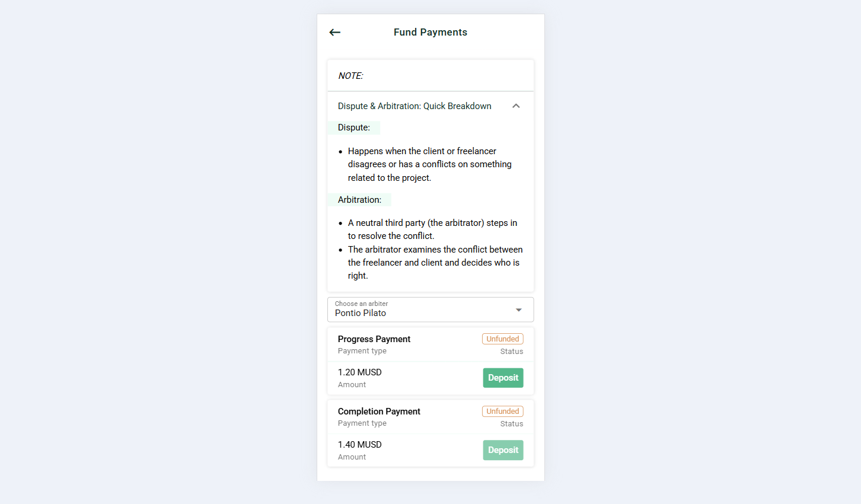Click the highlighted Dispute: heading
The height and width of the screenshot is (504, 861).
click(354, 127)
